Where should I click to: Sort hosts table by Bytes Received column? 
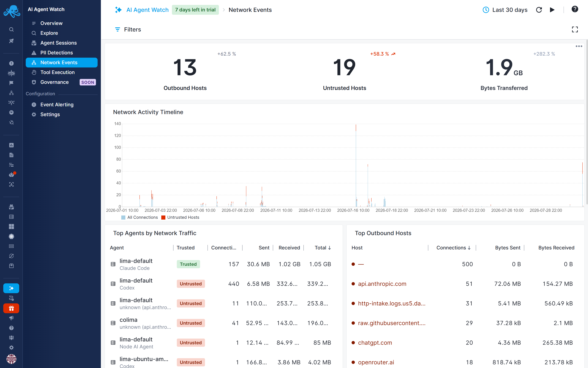coord(556,248)
